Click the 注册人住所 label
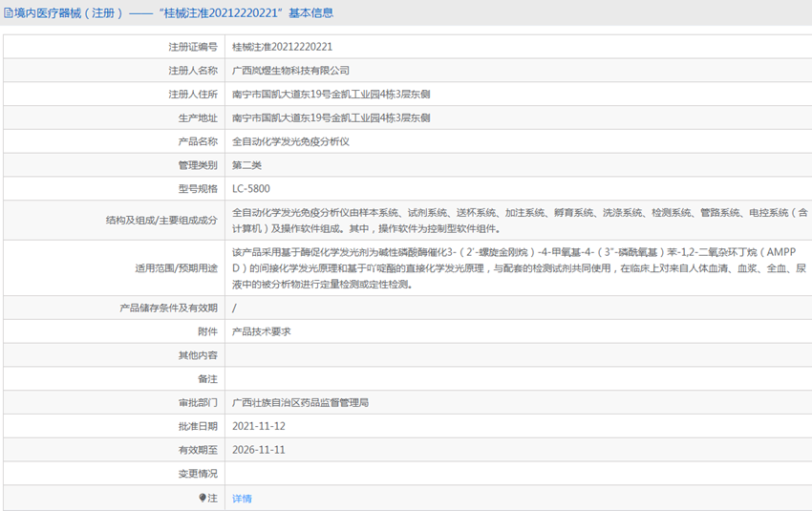This screenshot has width=812, height=511. pyautogui.click(x=193, y=95)
